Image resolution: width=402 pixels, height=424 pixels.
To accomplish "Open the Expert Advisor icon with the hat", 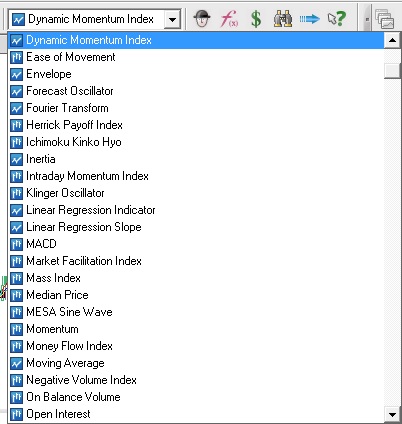I will coord(202,19).
